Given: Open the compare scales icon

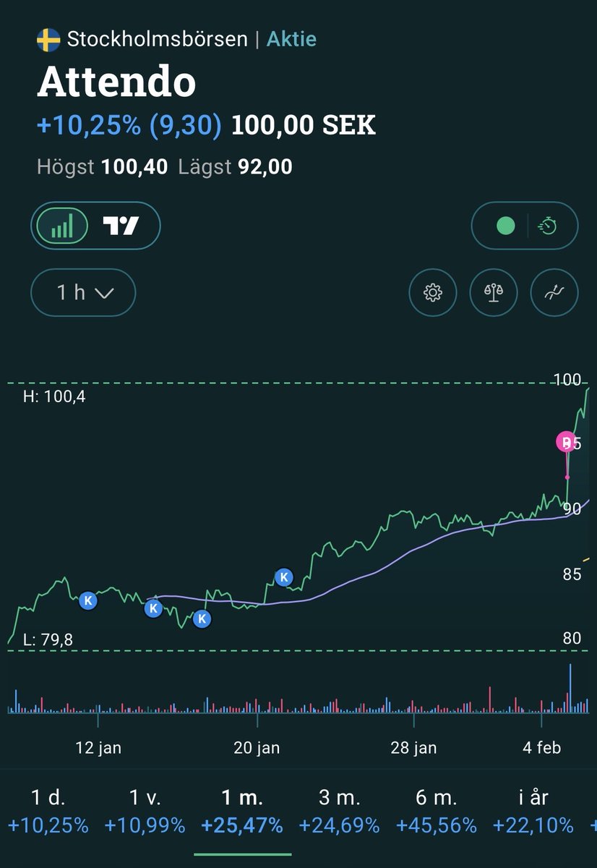Looking at the screenshot, I should click(x=494, y=293).
